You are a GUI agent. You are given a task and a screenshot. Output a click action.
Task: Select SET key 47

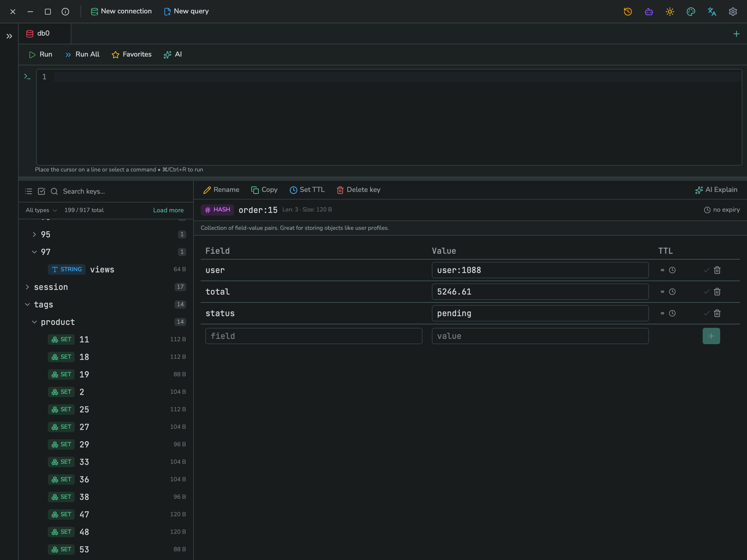click(106, 514)
